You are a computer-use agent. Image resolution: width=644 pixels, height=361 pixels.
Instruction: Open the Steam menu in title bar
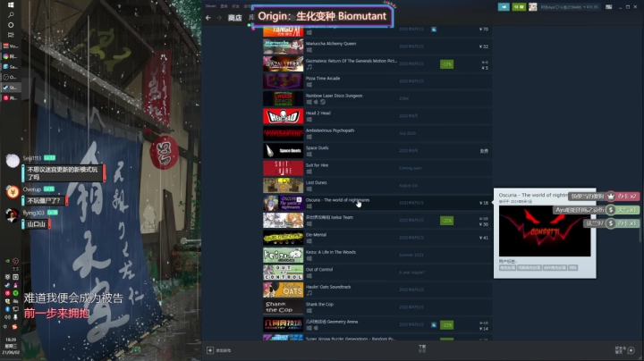coord(211,6)
